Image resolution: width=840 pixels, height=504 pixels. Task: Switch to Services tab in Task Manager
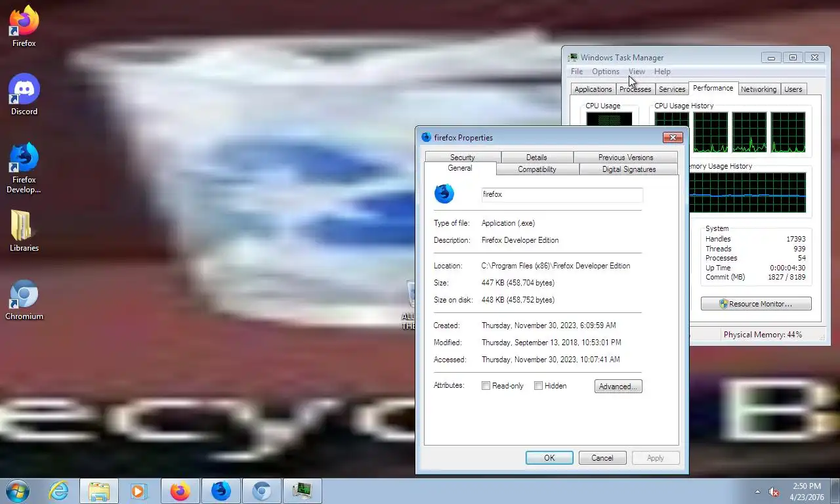tap(672, 89)
